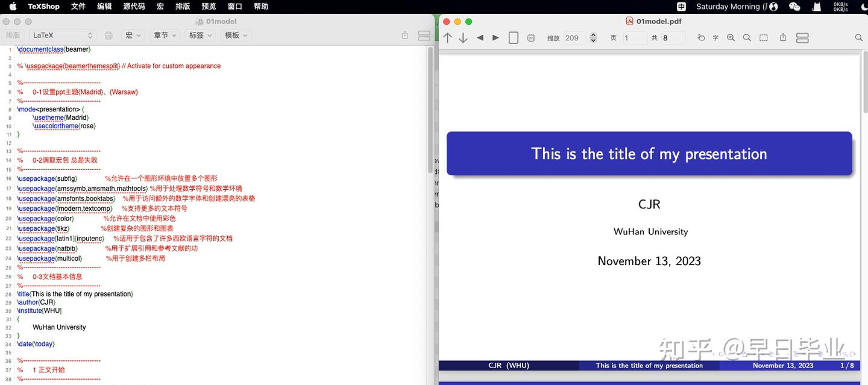Open the 预览 (Preview) menu
Viewport: 868px width, 385px height.
click(x=209, y=7)
